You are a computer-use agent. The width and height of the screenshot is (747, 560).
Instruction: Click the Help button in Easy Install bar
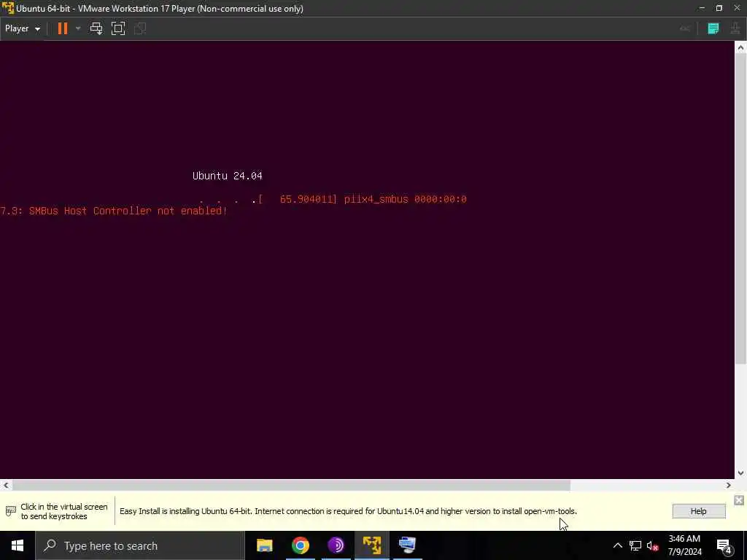pyautogui.click(x=698, y=511)
